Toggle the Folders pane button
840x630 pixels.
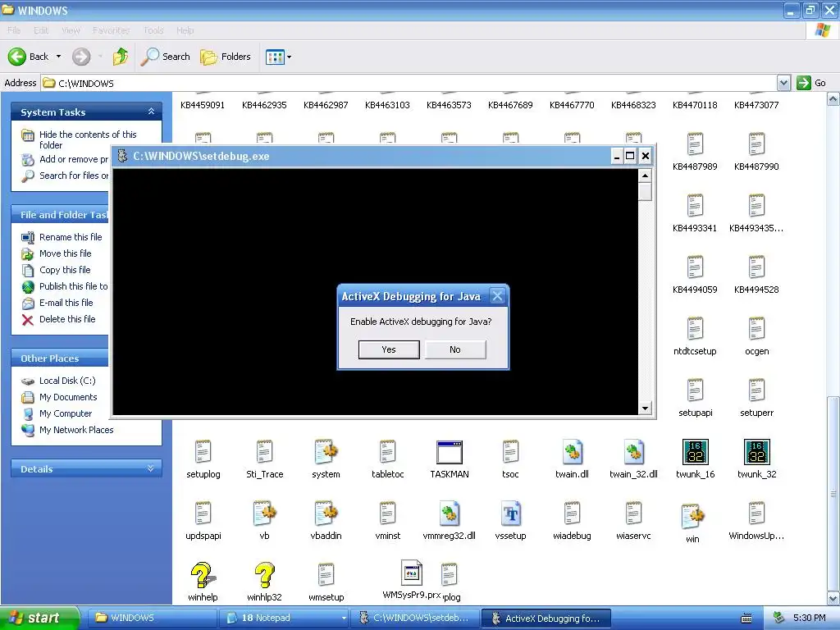226,57
